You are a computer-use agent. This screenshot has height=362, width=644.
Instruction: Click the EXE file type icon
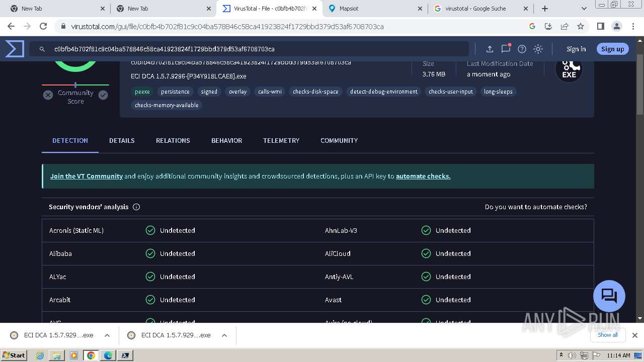point(569,69)
